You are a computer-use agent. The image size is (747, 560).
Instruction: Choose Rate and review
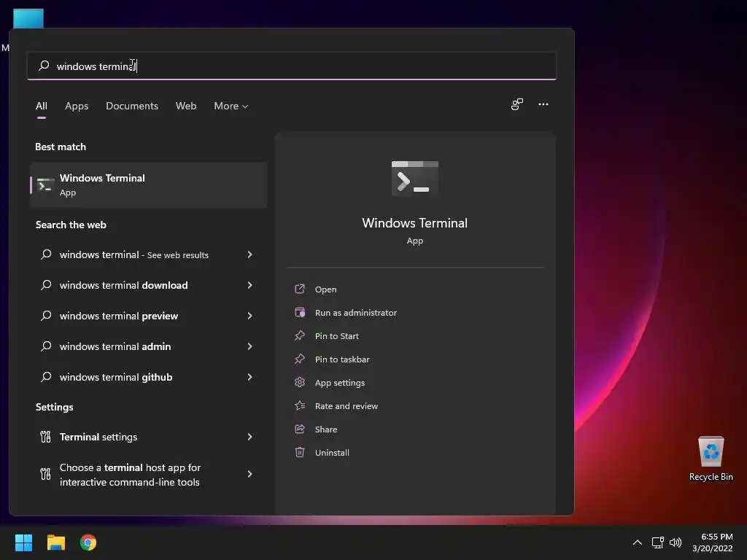click(347, 406)
